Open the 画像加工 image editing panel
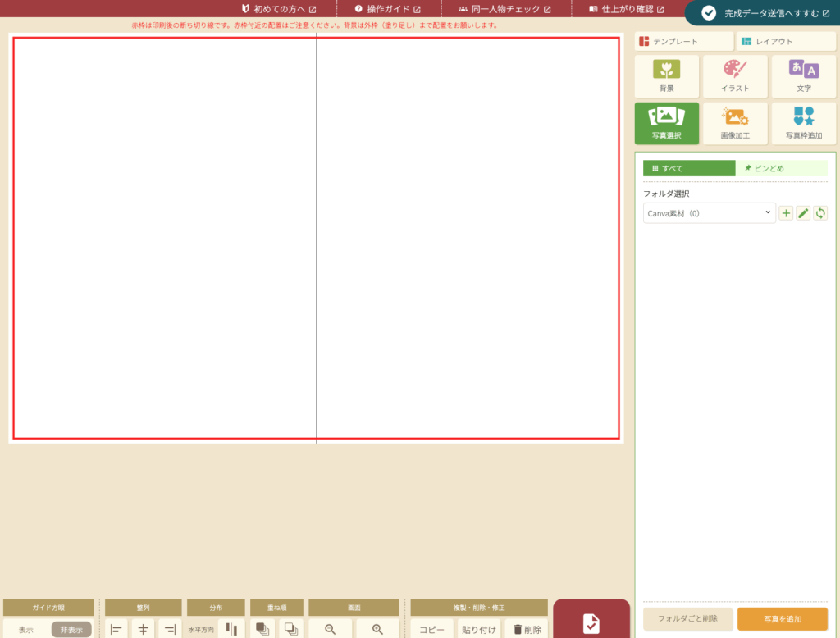The height and width of the screenshot is (638, 840). (x=735, y=123)
